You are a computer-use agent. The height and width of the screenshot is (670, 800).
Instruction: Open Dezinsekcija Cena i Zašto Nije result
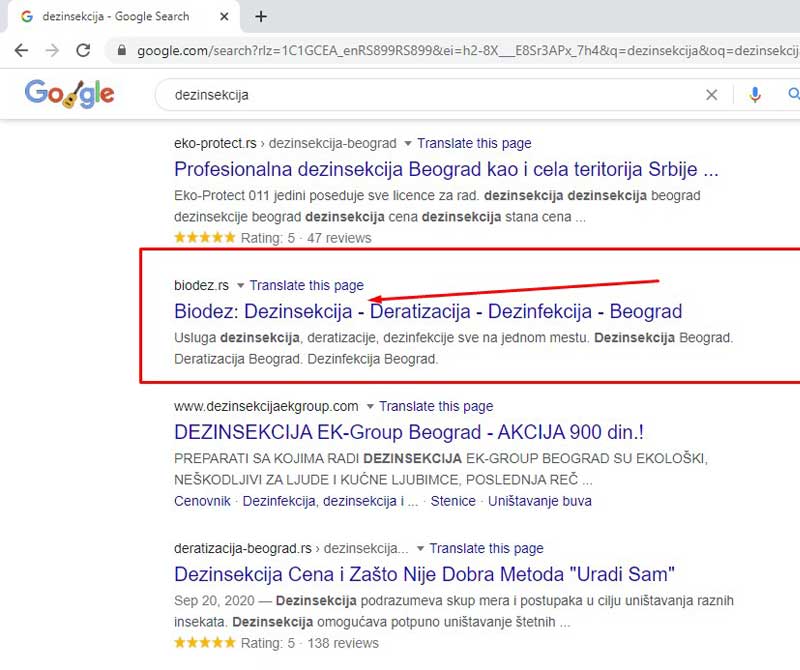click(424, 574)
